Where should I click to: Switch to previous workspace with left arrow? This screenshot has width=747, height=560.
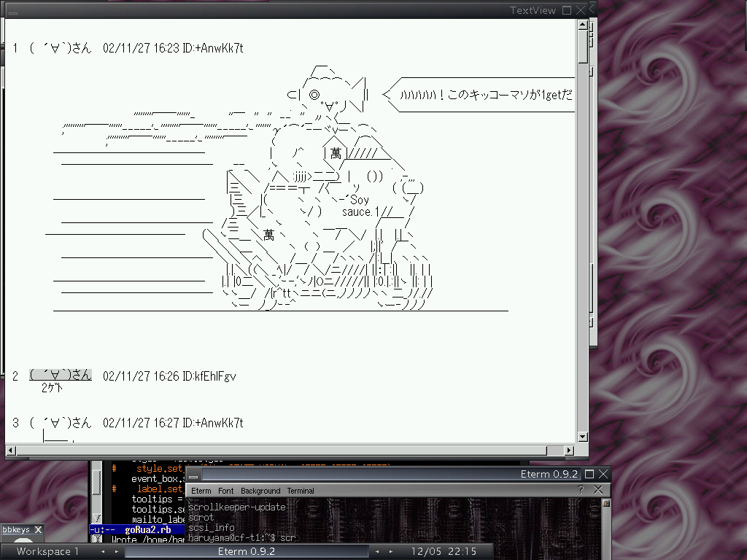[x=103, y=551]
